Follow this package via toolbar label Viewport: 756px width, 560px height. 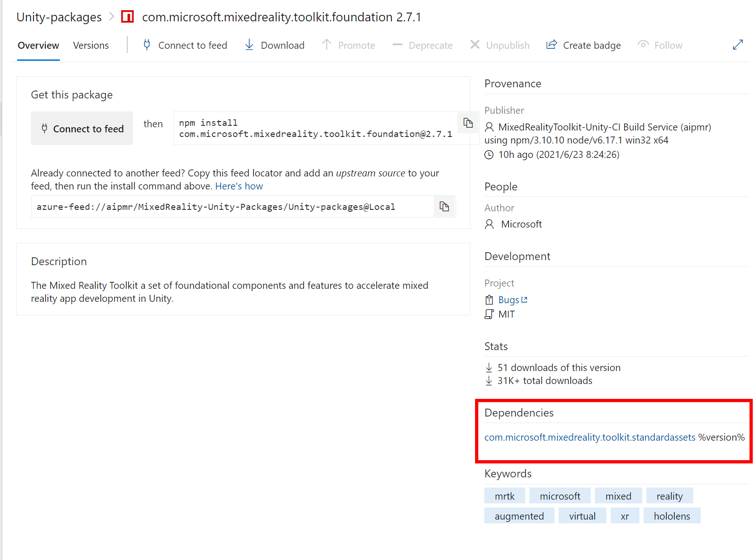tap(668, 46)
